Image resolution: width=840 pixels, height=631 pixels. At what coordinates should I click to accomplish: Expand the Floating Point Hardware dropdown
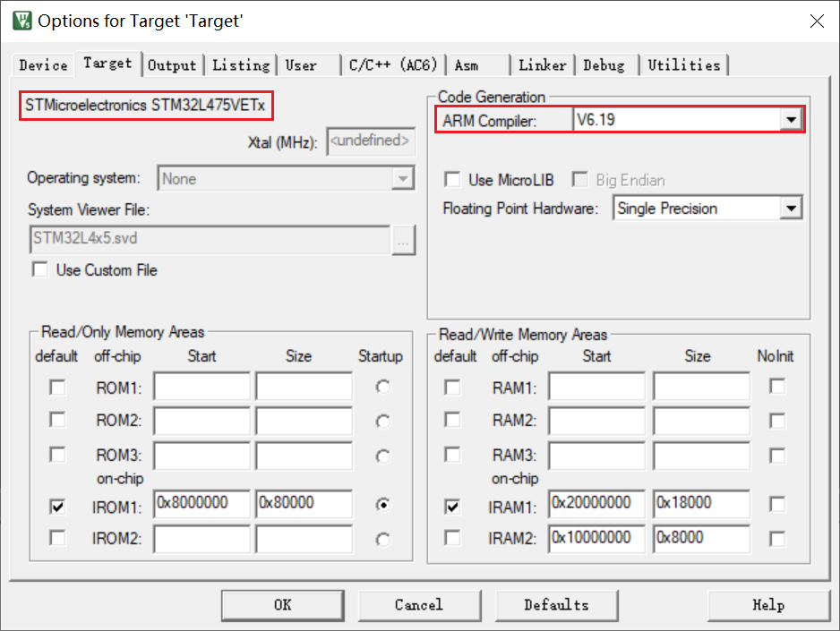[792, 209]
